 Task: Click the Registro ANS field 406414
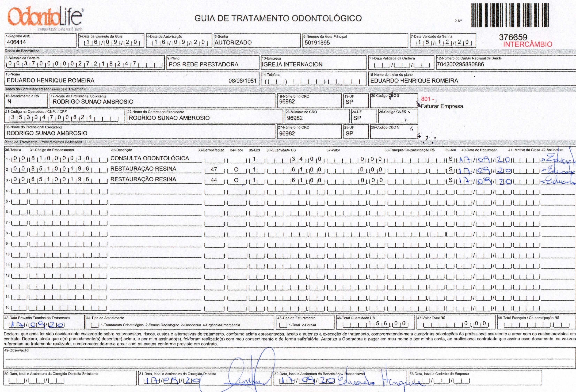click(16, 42)
